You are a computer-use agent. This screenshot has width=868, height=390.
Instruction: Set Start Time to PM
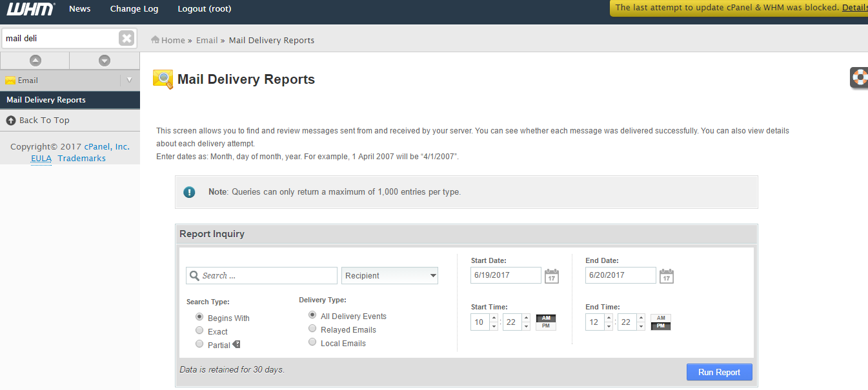[x=546, y=326]
